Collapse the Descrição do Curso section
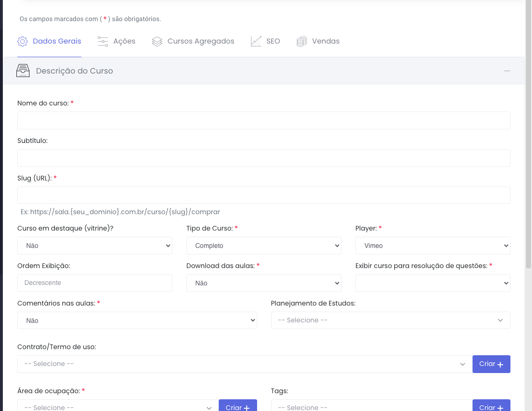 [x=507, y=71]
